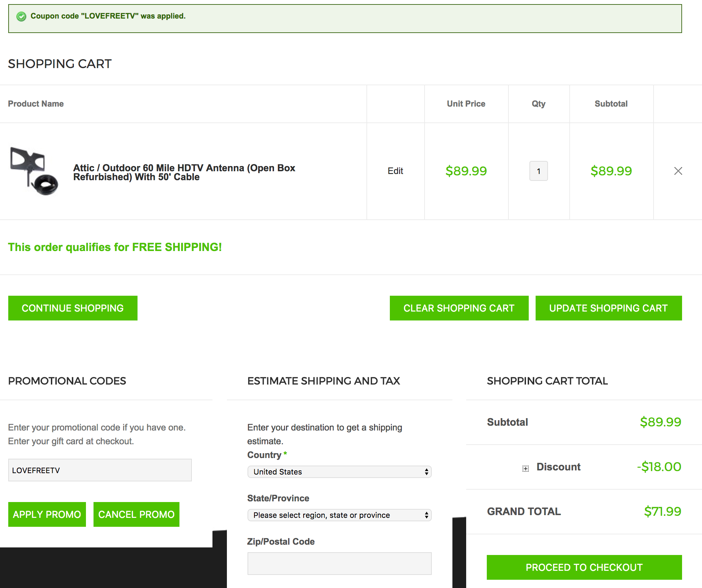The image size is (702, 588).
Task: Proceed to Checkout
Action: (584, 567)
